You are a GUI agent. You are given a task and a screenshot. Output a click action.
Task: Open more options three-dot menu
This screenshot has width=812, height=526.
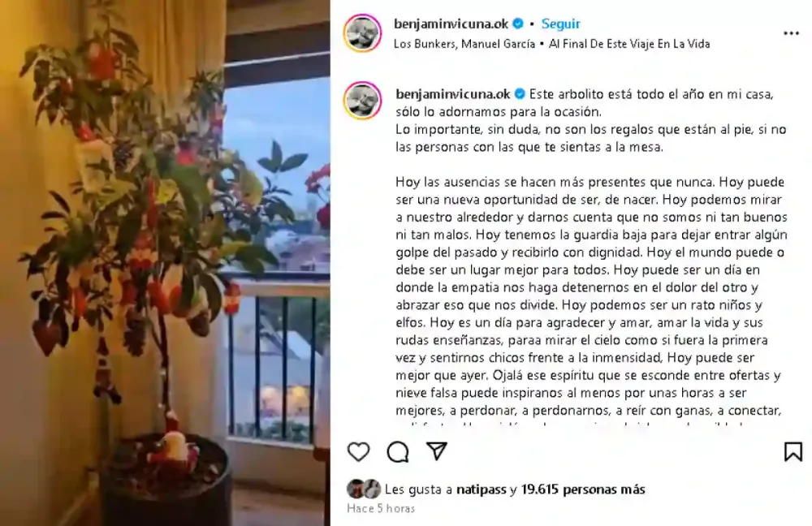tap(791, 33)
